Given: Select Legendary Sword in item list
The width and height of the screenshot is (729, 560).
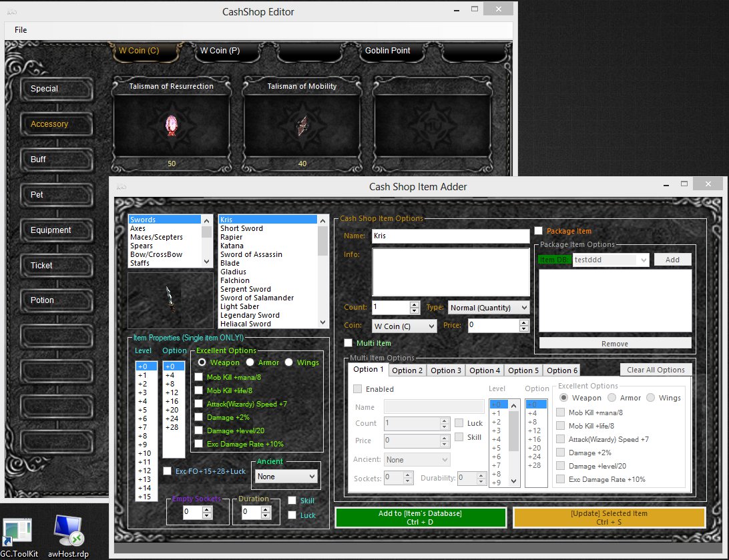Looking at the screenshot, I should (268, 315).
